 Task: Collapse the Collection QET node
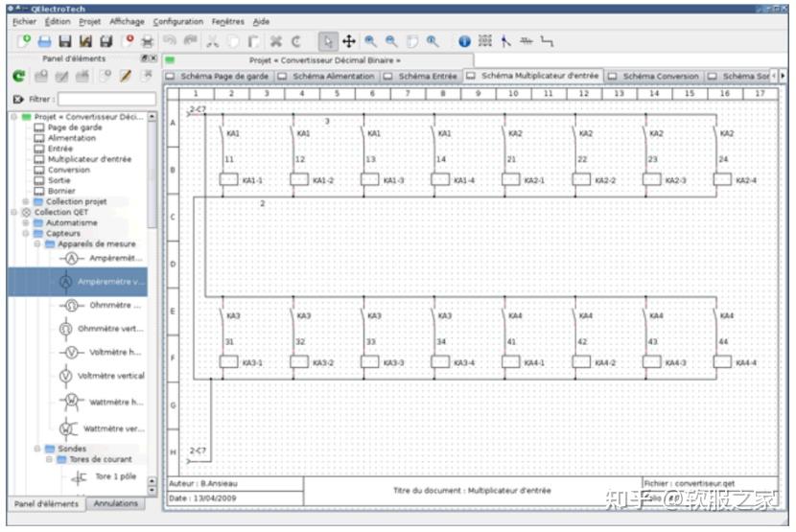pos(13,212)
